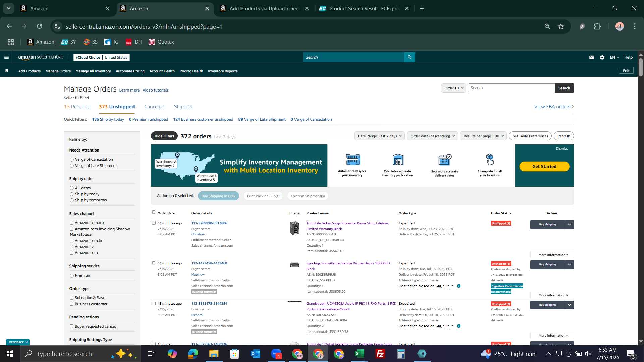Open the SY bookmark in bookmarks bar
644x362 pixels.
tap(69, 42)
